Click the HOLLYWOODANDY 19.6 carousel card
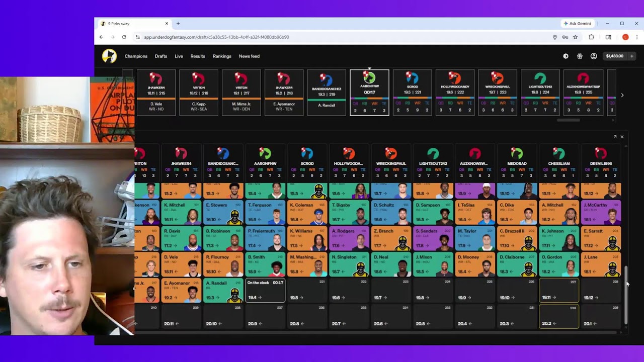 (x=455, y=93)
